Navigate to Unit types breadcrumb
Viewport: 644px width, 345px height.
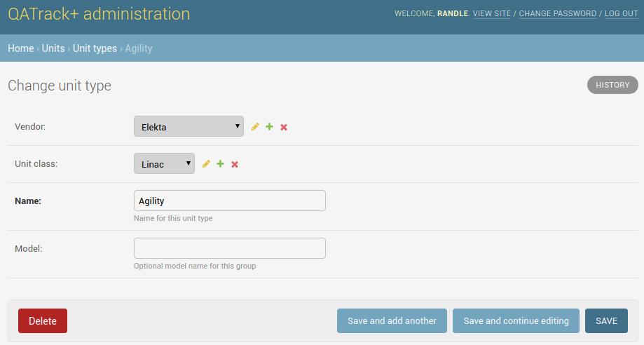pyautogui.click(x=95, y=48)
